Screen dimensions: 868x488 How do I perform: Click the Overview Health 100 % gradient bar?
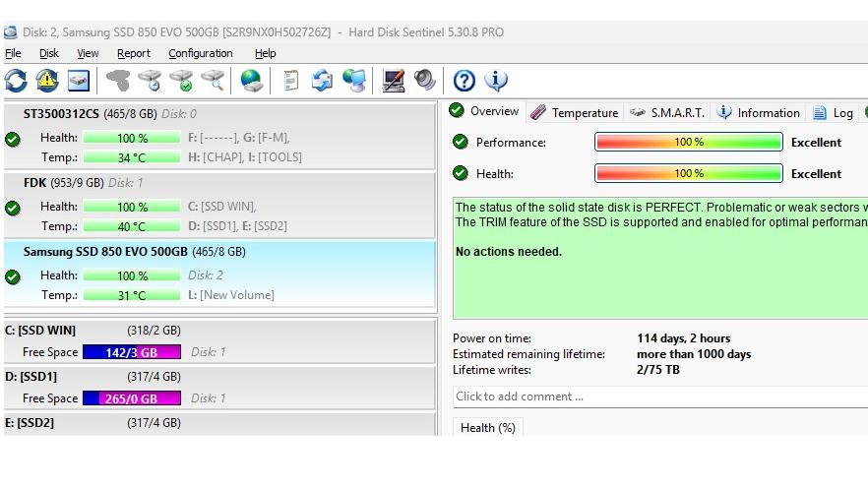(689, 174)
